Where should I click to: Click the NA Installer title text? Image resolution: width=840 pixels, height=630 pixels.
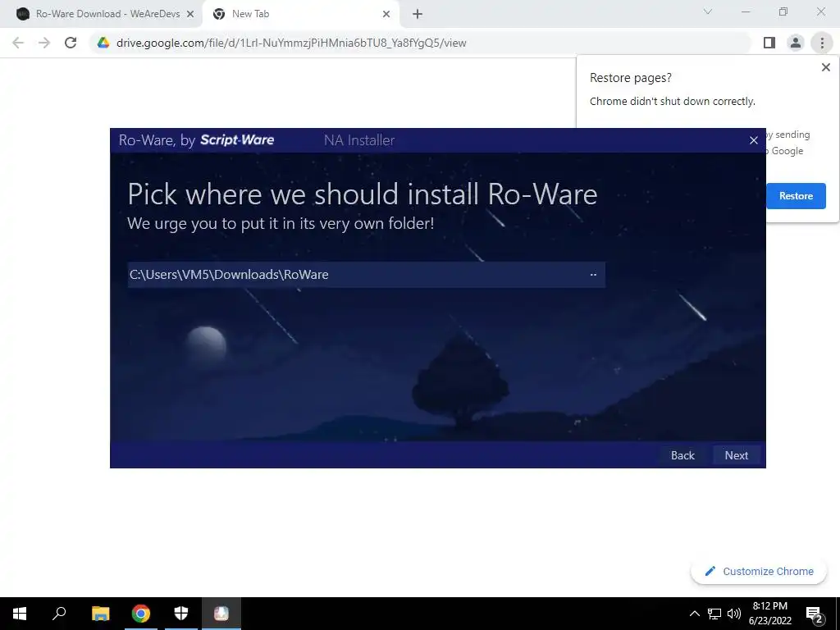tap(359, 140)
